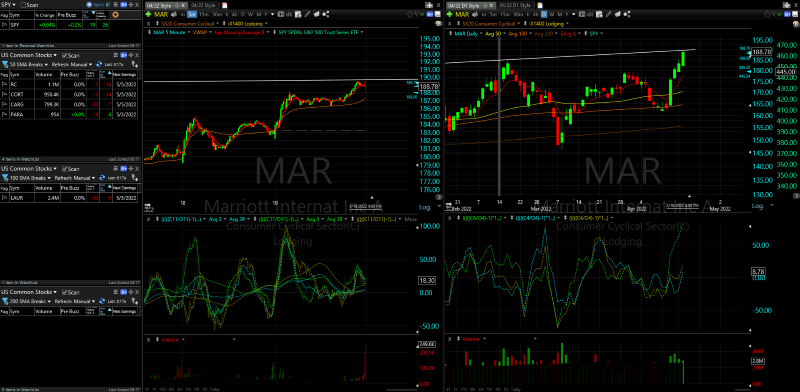Select the W weekly timeframe on the right chart
The image size is (800, 392).
click(x=552, y=14)
